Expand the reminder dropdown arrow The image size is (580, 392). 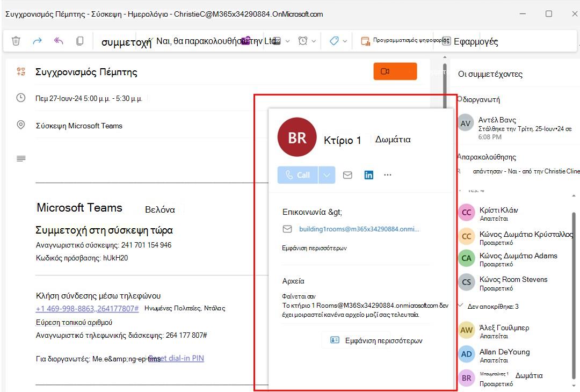[x=314, y=41]
